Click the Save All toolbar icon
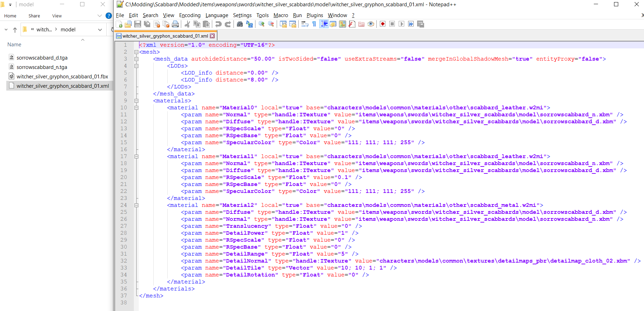 (x=147, y=24)
